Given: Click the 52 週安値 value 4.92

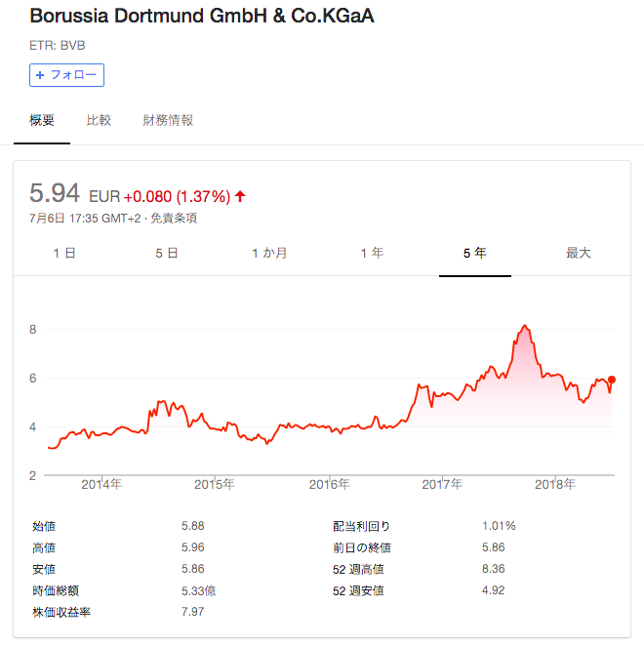Looking at the screenshot, I should [x=493, y=590].
